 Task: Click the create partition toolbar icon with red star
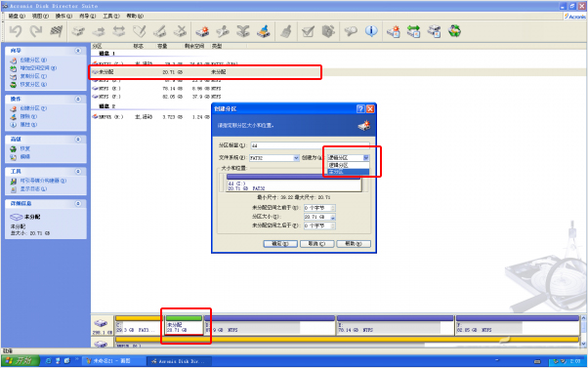click(202, 31)
